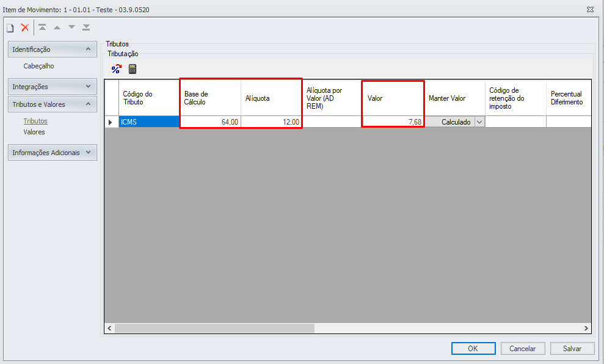The image size is (604, 364).
Task: Click the red delete X icon
Action: click(x=25, y=27)
